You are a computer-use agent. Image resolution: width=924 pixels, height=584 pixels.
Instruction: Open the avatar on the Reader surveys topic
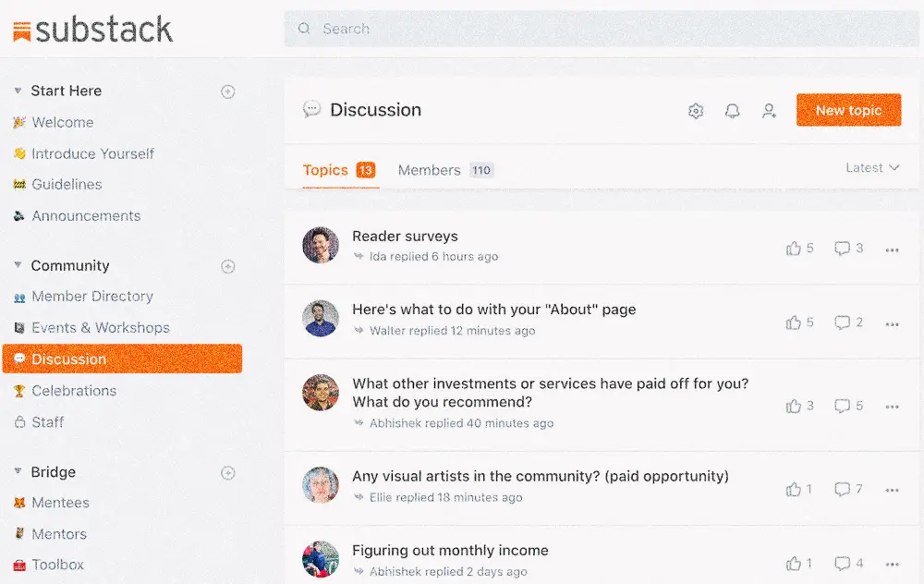point(320,246)
